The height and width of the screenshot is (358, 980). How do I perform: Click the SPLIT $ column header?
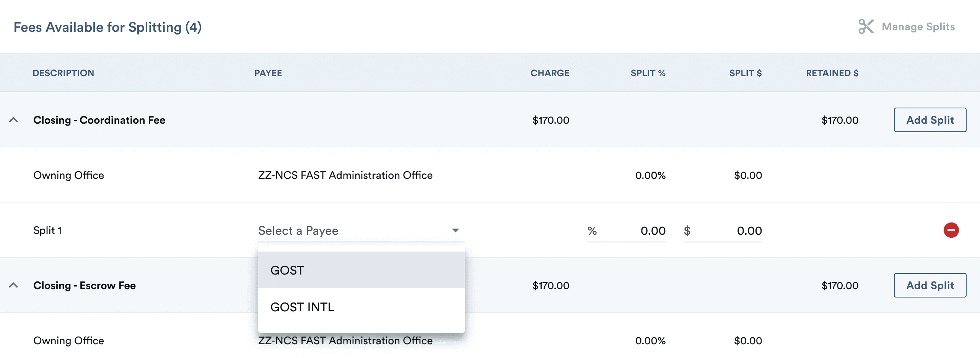pos(745,73)
